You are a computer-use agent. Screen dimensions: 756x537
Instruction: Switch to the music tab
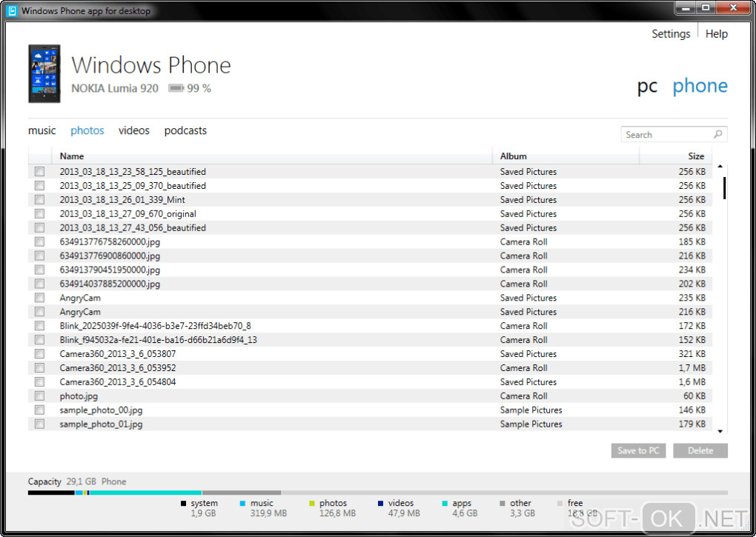[42, 130]
